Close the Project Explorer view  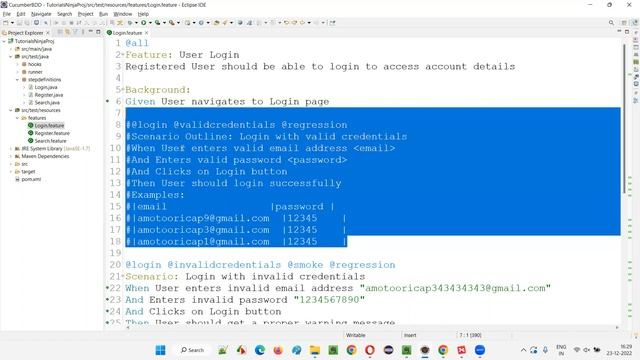tap(48, 33)
